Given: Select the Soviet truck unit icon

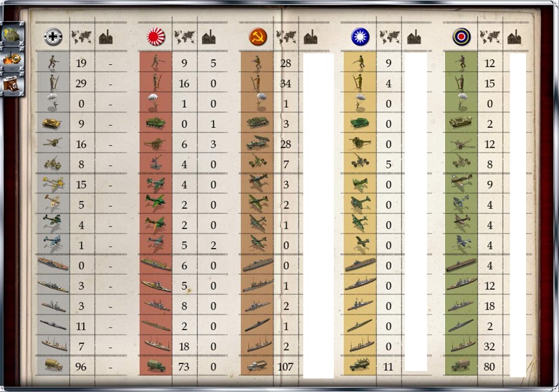Looking at the screenshot, I should pos(256,365).
